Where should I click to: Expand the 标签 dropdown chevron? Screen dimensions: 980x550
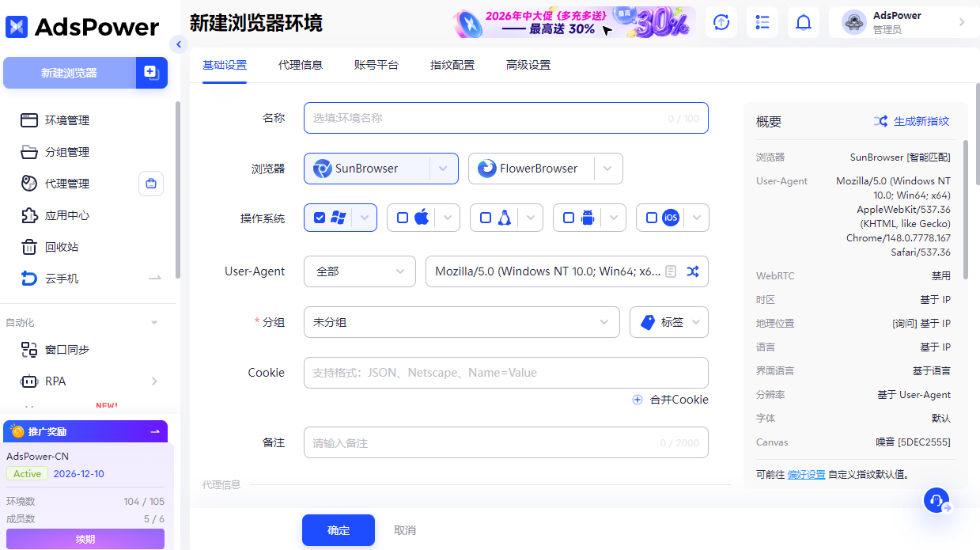click(x=696, y=322)
